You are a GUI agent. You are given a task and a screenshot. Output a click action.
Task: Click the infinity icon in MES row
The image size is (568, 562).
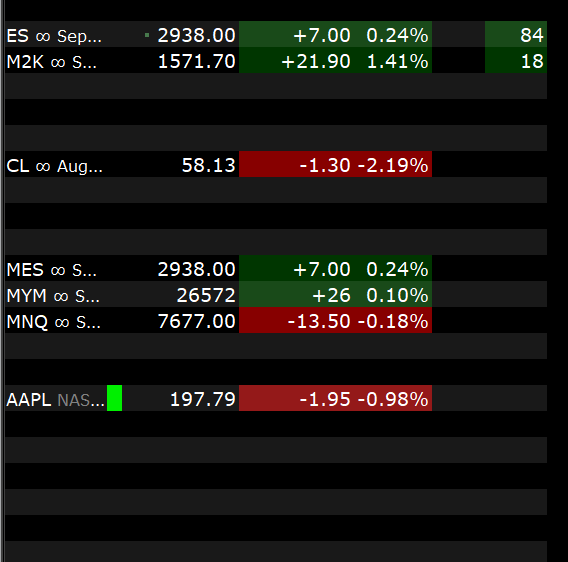58,270
